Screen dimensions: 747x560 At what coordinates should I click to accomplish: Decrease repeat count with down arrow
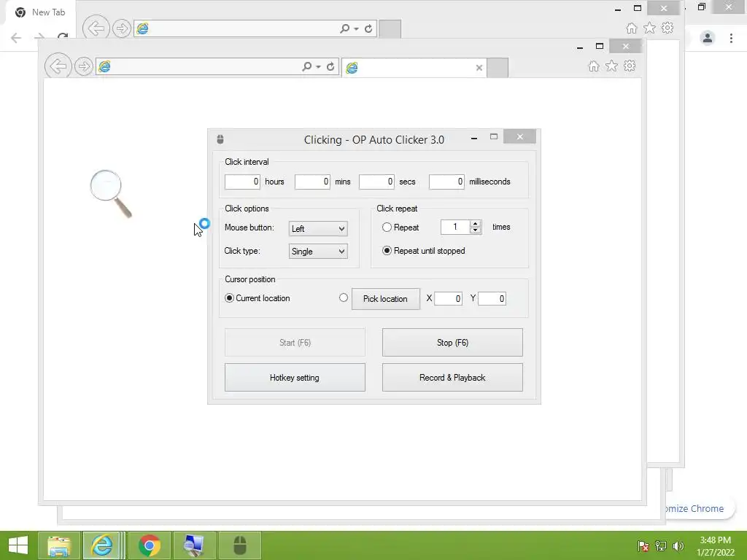pos(475,230)
